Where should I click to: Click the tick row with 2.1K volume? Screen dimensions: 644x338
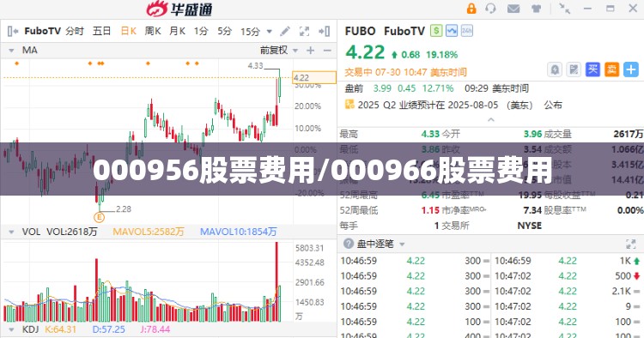(x=568, y=291)
